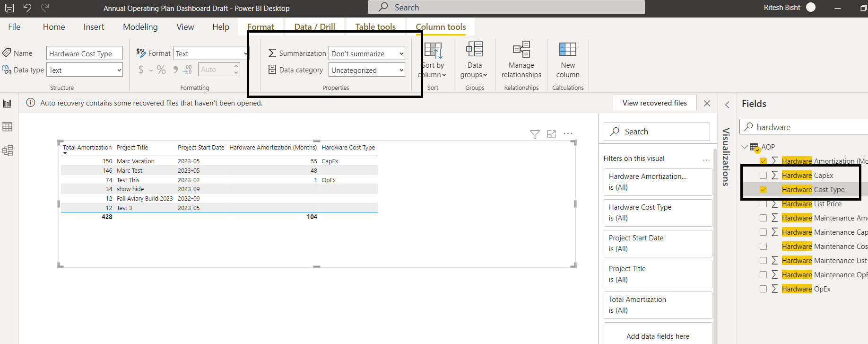This screenshot has width=868, height=344.
Task: Open the Visualizations pane
Action: click(726, 157)
